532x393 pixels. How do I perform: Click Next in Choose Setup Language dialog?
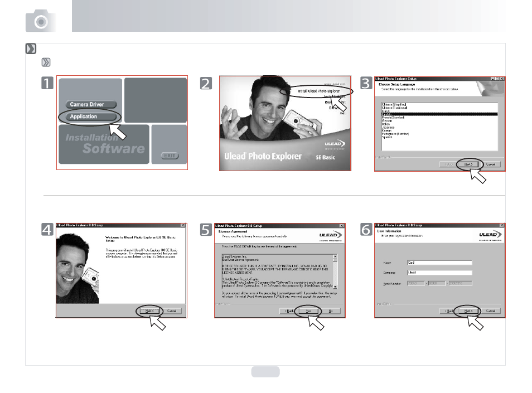[468, 164]
